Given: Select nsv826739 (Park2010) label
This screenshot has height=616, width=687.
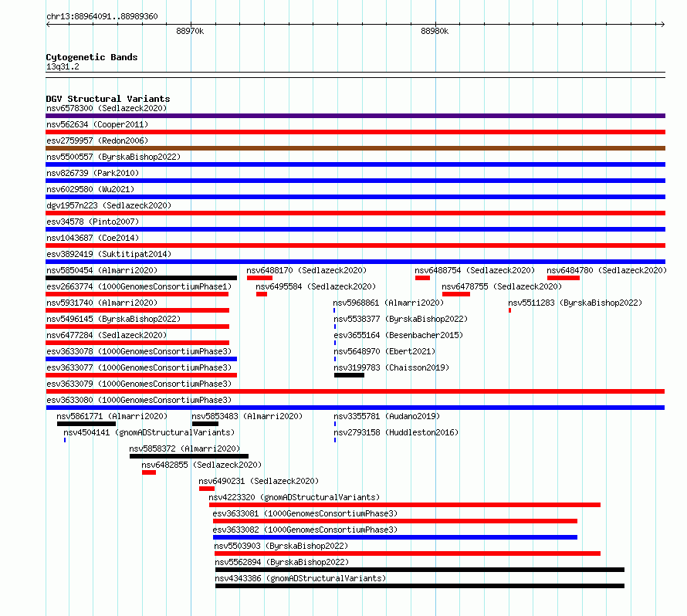Looking at the screenshot, I should click(x=93, y=173).
